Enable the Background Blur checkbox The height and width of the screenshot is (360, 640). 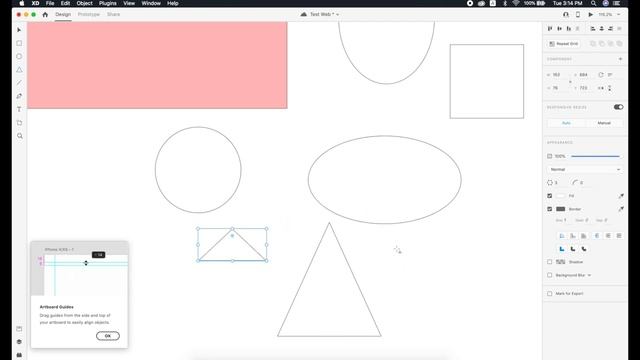click(549, 275)
